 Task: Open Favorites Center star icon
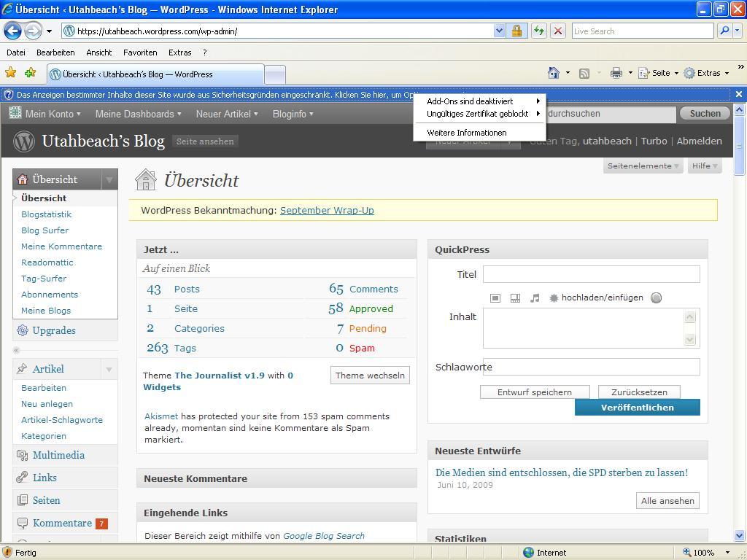[10, 72]
